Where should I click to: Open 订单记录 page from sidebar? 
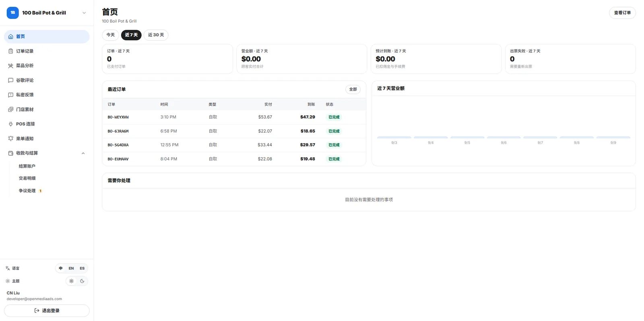click(47, 51)
